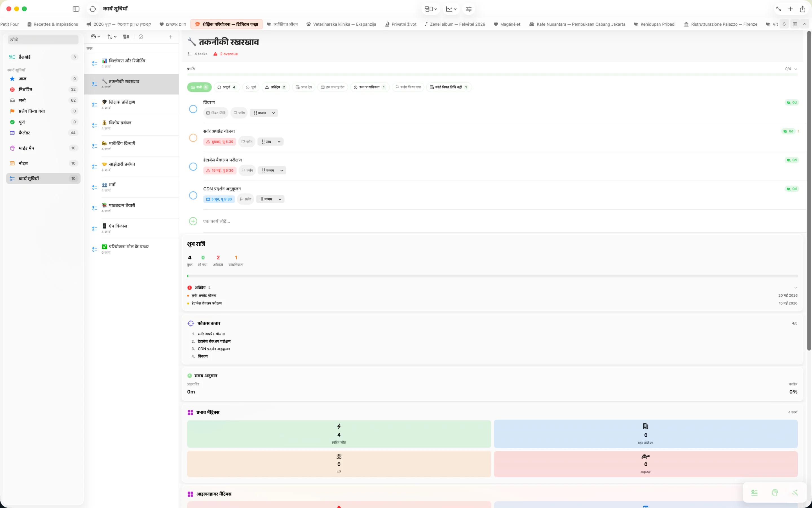The height and width of the screenshot is (508, 812).
Task: Toggle the sidebar panel icon
Action: (x=76, y=9)
